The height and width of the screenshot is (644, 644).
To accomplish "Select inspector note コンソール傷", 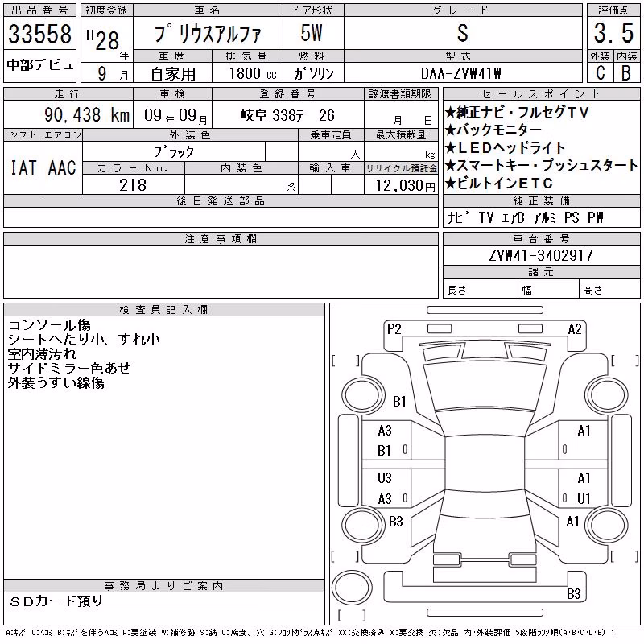I will pyautogui.click(x=49, y=325).
